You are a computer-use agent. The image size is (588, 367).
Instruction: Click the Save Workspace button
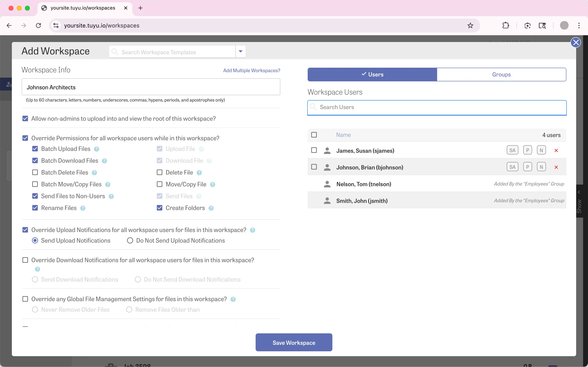[294, 342]
